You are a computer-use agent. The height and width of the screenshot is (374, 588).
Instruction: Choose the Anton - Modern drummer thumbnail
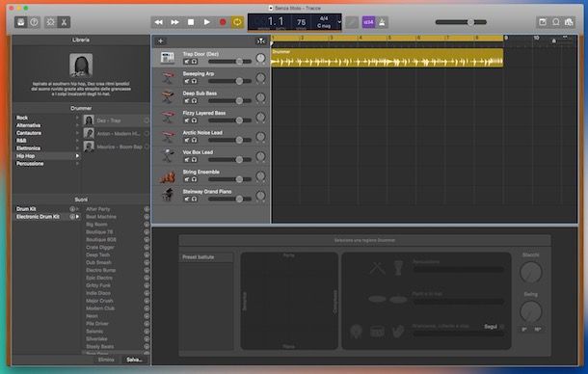[89, 134]
